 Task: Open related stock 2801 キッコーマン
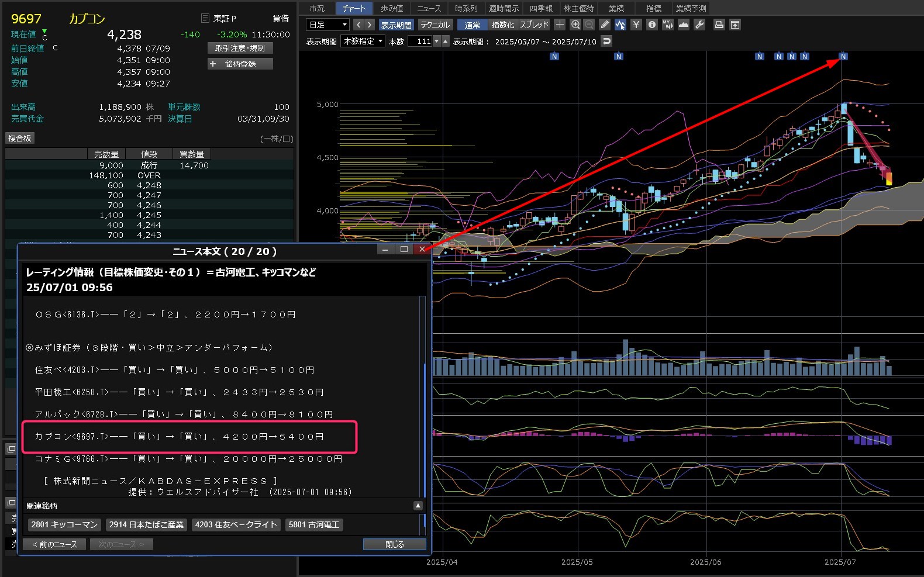[x=64, y=524]
